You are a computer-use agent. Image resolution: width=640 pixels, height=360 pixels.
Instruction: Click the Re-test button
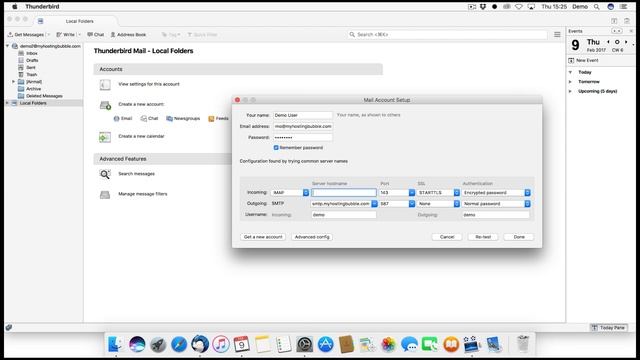click(483, 237)
